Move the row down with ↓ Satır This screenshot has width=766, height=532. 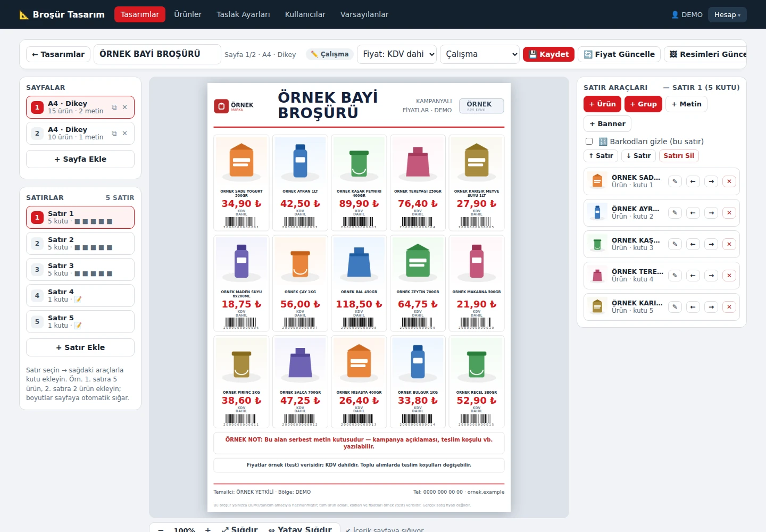click(639, 156)
